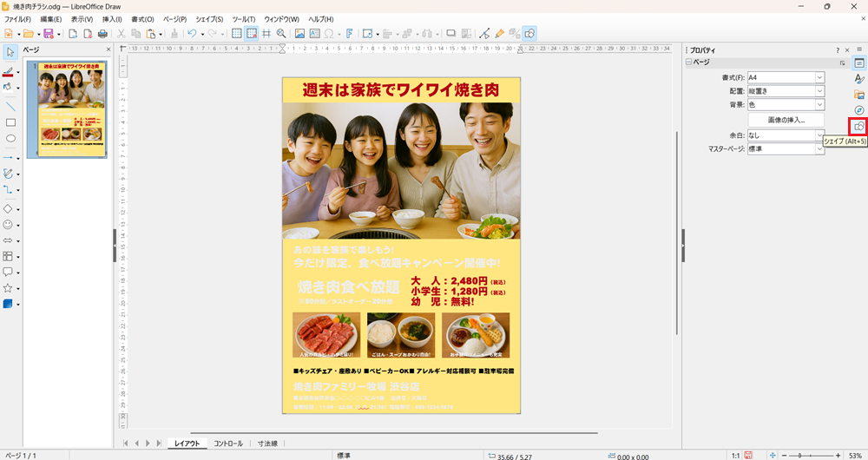This screenshot has height=460, width=868.
Task: Toggle sidebar Properties deck button
Action: [859, 63]
